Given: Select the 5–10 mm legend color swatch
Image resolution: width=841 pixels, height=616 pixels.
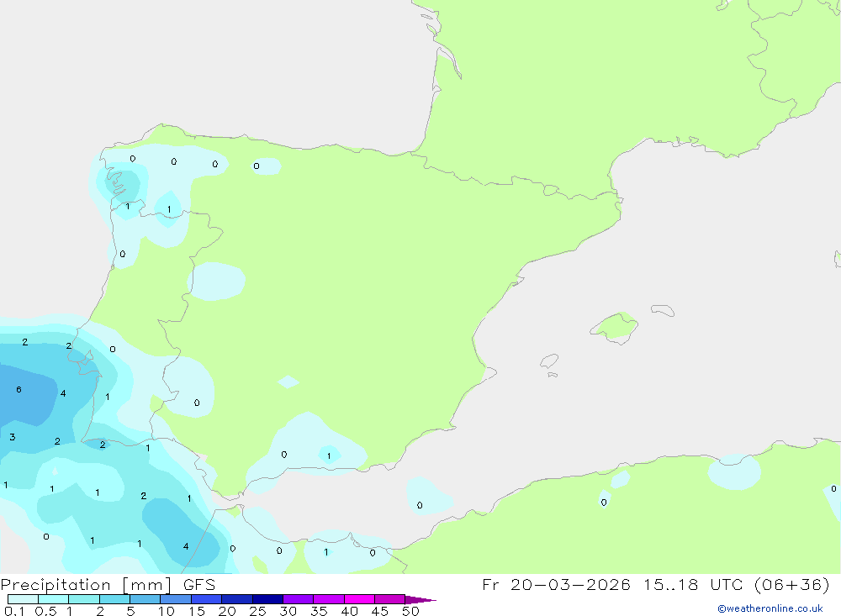Looking at the screenshot, I should click(145, 599).
